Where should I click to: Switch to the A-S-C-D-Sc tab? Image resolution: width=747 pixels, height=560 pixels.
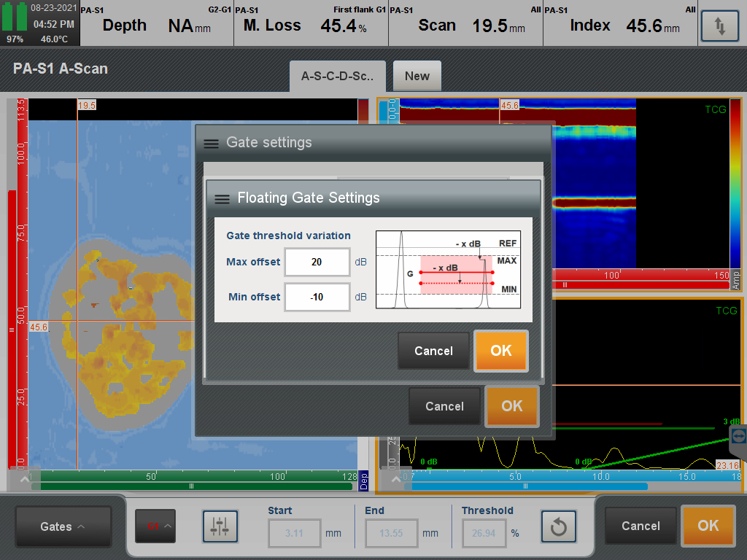337,75
